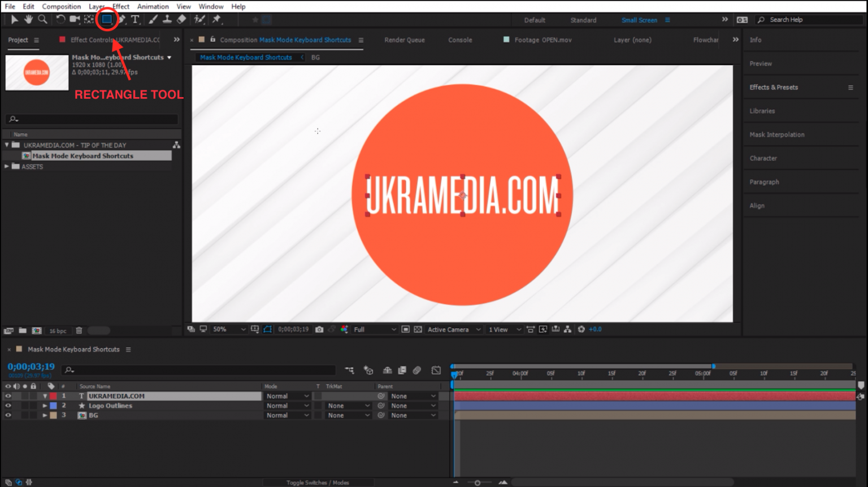Select the Rectangle shape tool
868x487 pixels.
[106, 19]
